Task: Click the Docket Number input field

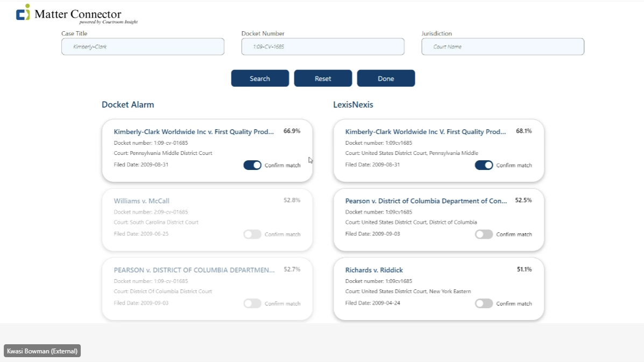Action: (323, 47)
